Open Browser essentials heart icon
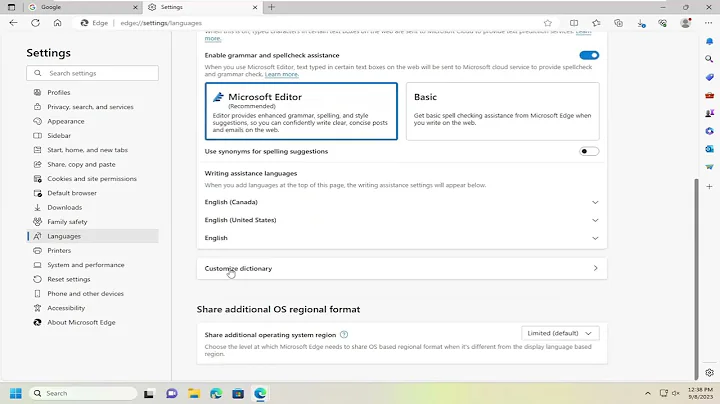Screen dimensions: 720x404 pyautogui.click(x=663, y=23)
